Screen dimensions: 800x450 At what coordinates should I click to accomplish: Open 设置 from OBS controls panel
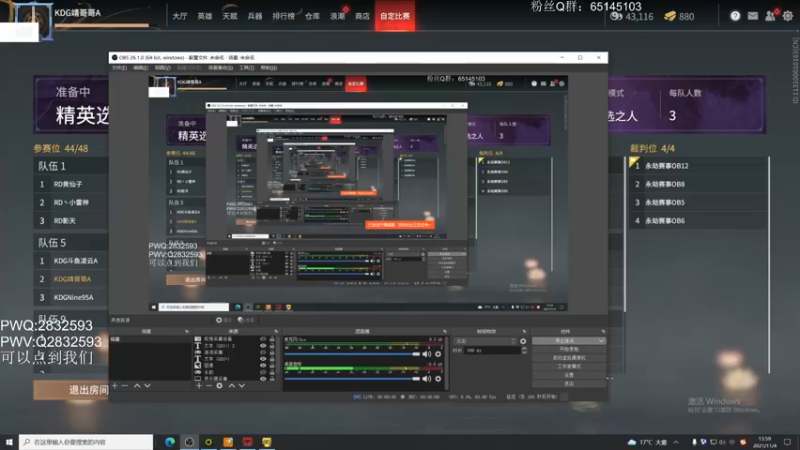[x=569, y=375]
